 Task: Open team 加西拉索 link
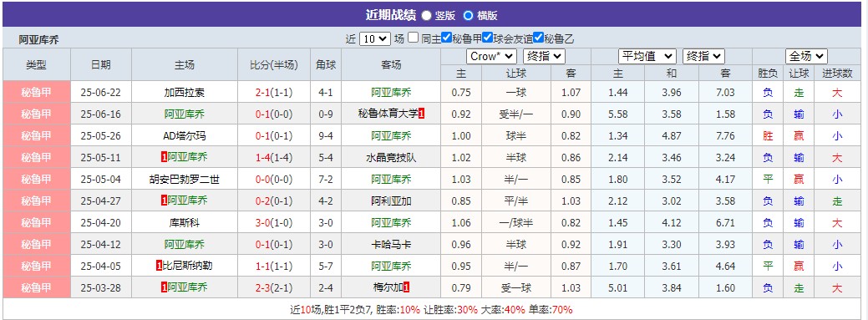coord(185,93)
